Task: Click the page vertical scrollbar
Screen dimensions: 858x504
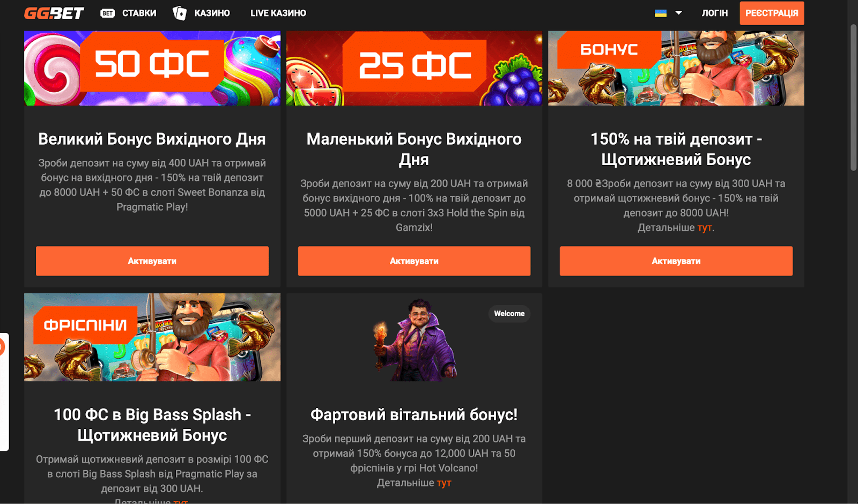Action: 853,97
